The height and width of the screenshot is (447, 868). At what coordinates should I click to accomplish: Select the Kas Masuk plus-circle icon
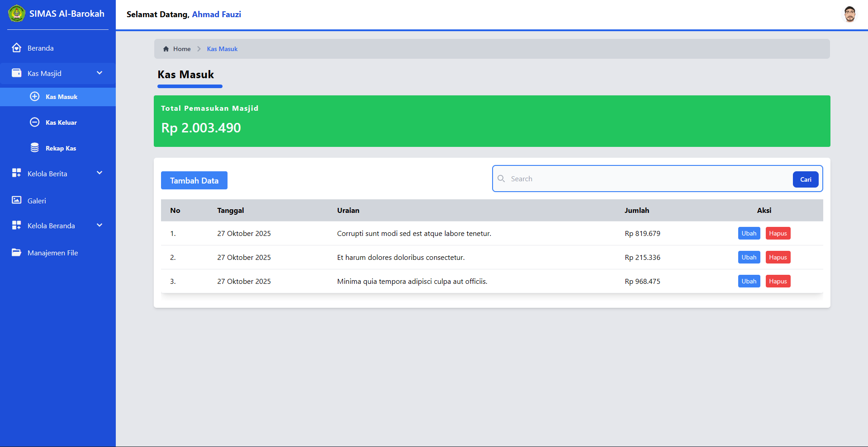pyautogui.click(x=35, y=97)
